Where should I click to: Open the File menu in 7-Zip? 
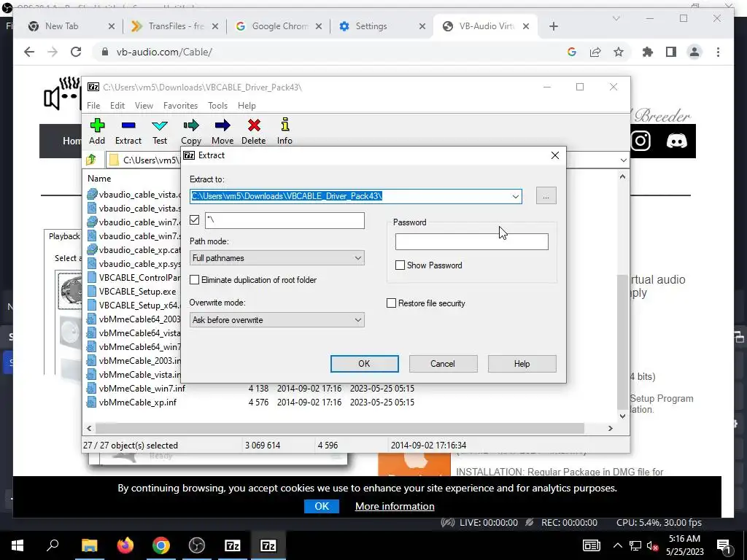pyautogui.click(x=93, y=105)
